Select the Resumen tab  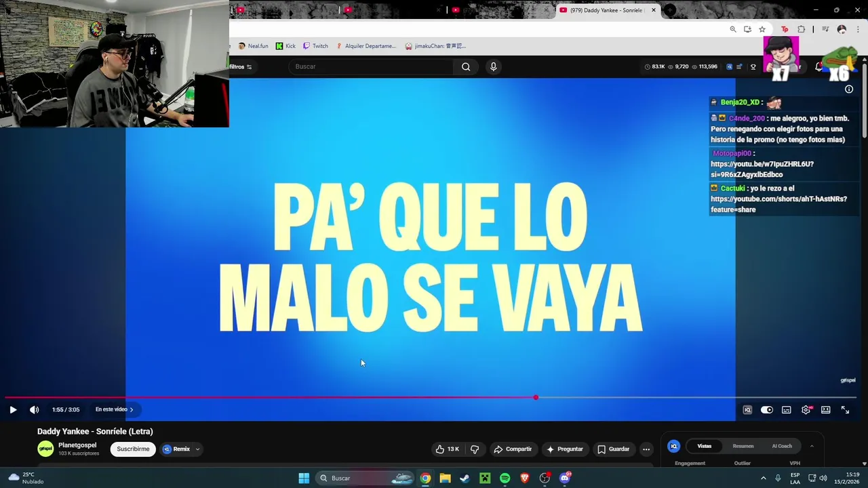pyautogui.click(x=743, y=446)
